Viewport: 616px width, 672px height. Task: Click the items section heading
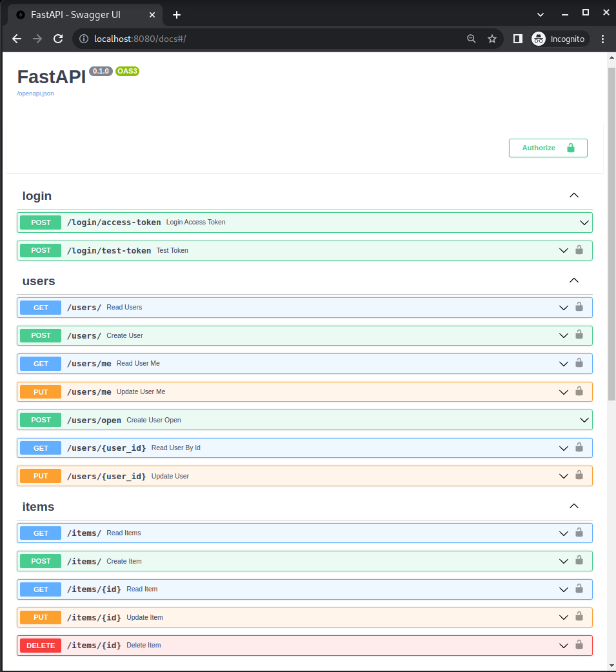click(38, 506)
